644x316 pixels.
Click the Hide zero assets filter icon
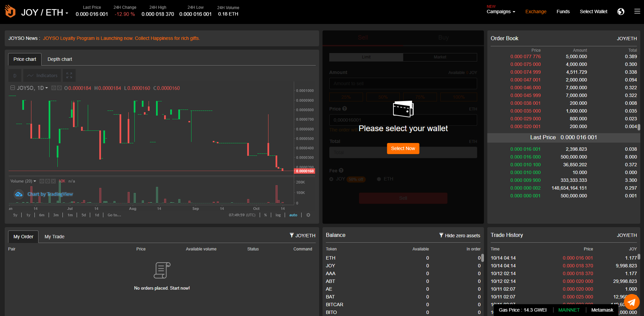(x=441, y=235)
